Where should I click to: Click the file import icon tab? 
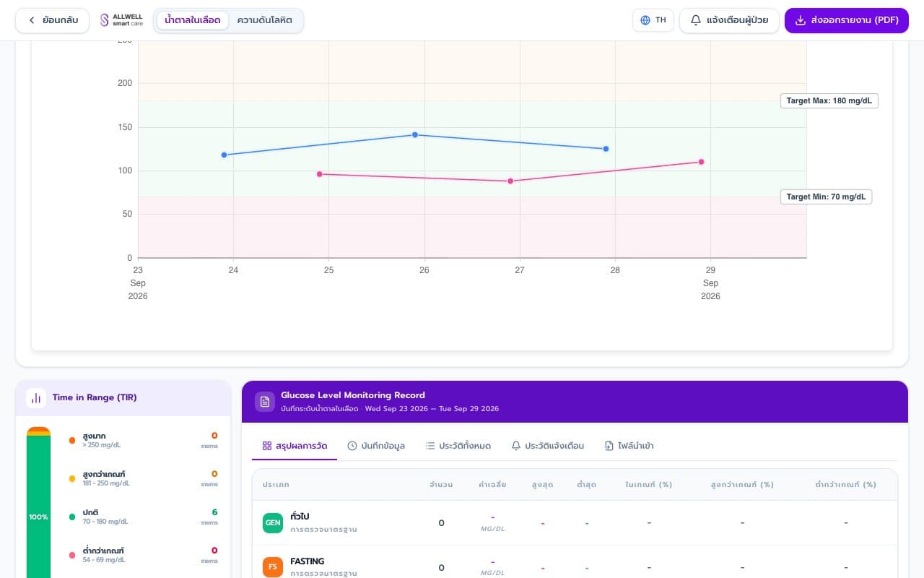[609, 446]
